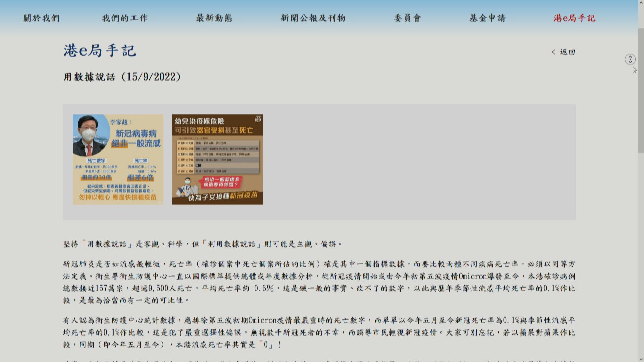This screenshot has height=362, width=644.
Task: Click the small logo on 幼兒染疫 poster corner
Action: (x=258, y=119)
